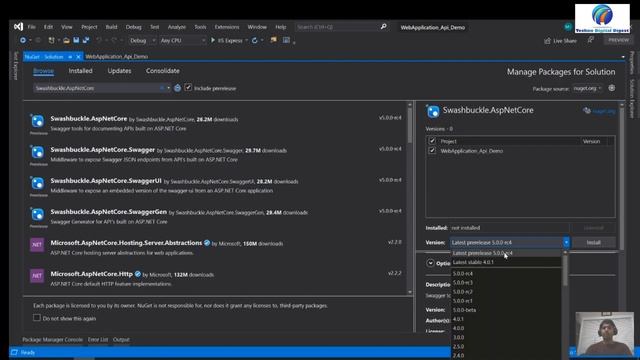Viewport: 640px width, 360px height.
Task: Click the Undo toolbar icon
Action: click(99, 40)
